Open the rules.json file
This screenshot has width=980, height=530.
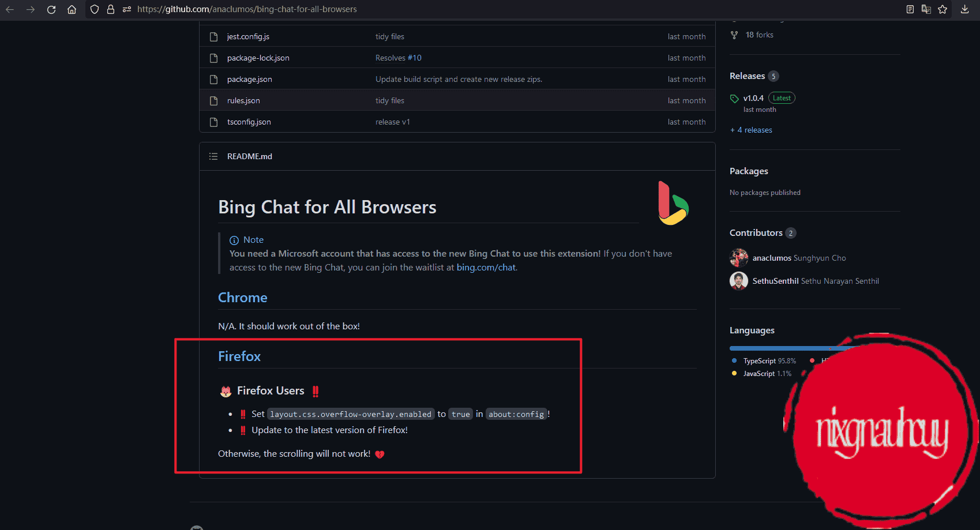(243, 100)
